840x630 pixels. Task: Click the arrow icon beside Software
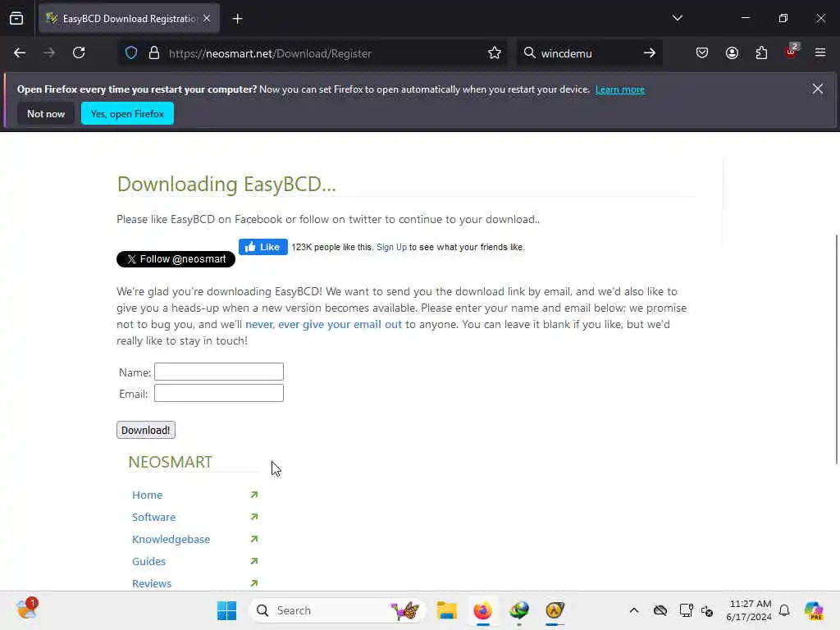pos(254,517)
